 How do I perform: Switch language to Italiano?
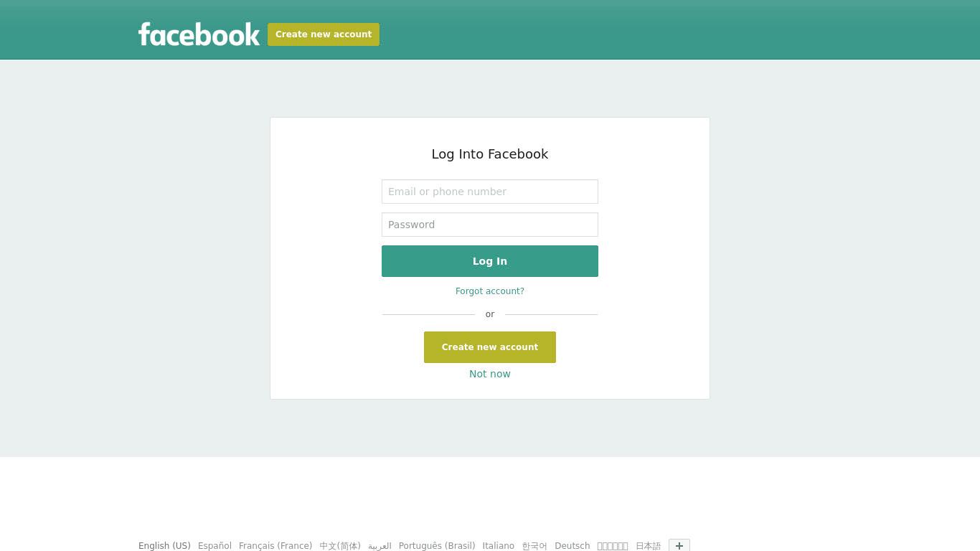(x=499, y=546)
